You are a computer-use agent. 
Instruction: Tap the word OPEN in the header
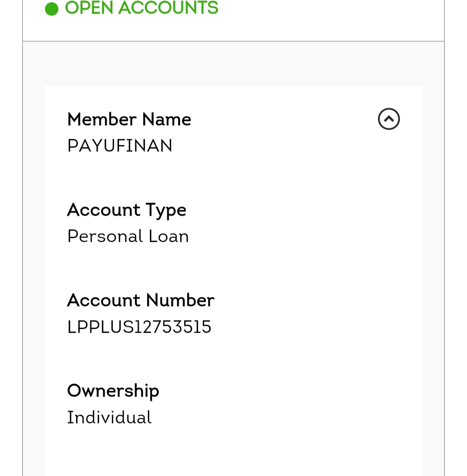pyautogui.click(x=89, y=8)
